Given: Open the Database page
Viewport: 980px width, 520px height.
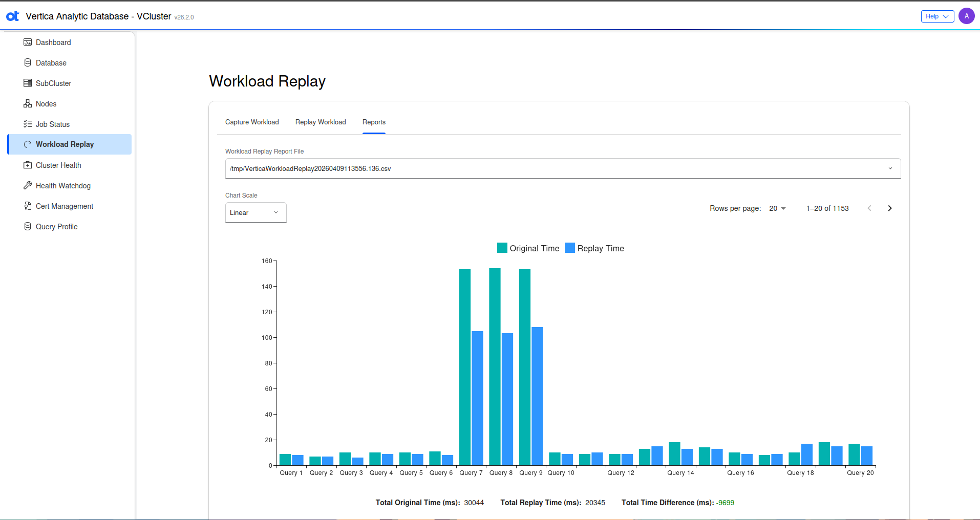Looking at the screenshot, I should coord(70,63).
